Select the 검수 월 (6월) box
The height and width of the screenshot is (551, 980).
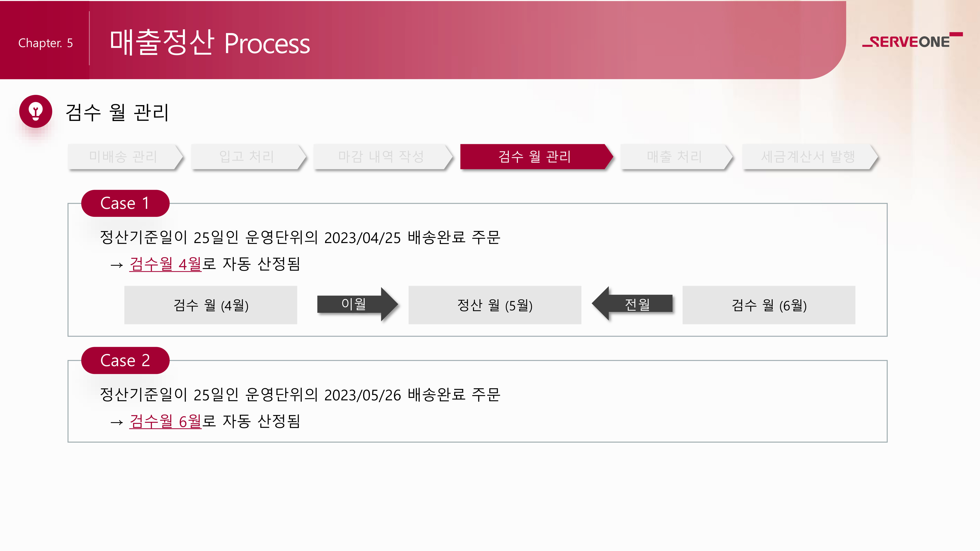coord(769,305)
